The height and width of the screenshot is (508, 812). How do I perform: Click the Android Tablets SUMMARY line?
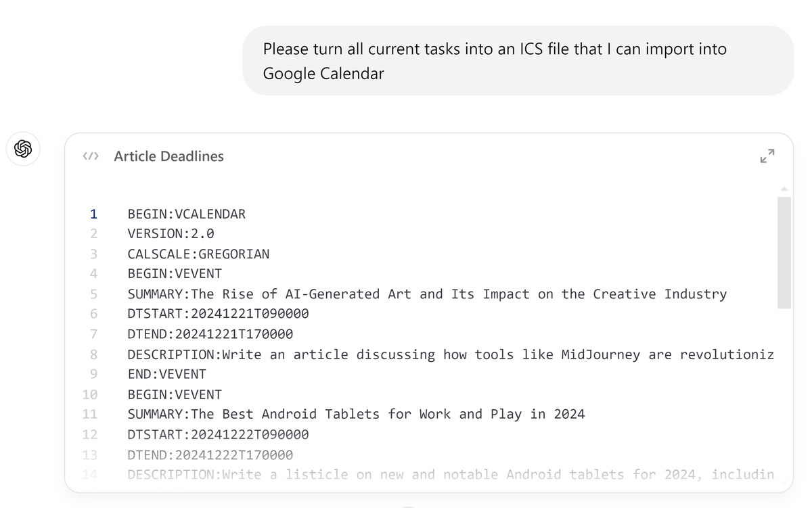click(x=356, y=414)
